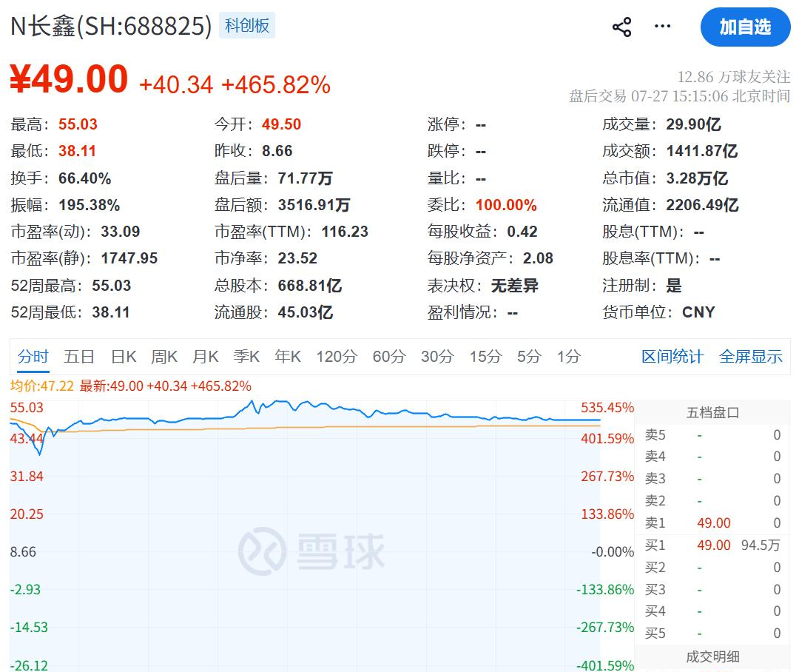Screen dimensions: 799x672
Task: Click the 流通股 value 45.03亿
Action: tap(306, 312)
